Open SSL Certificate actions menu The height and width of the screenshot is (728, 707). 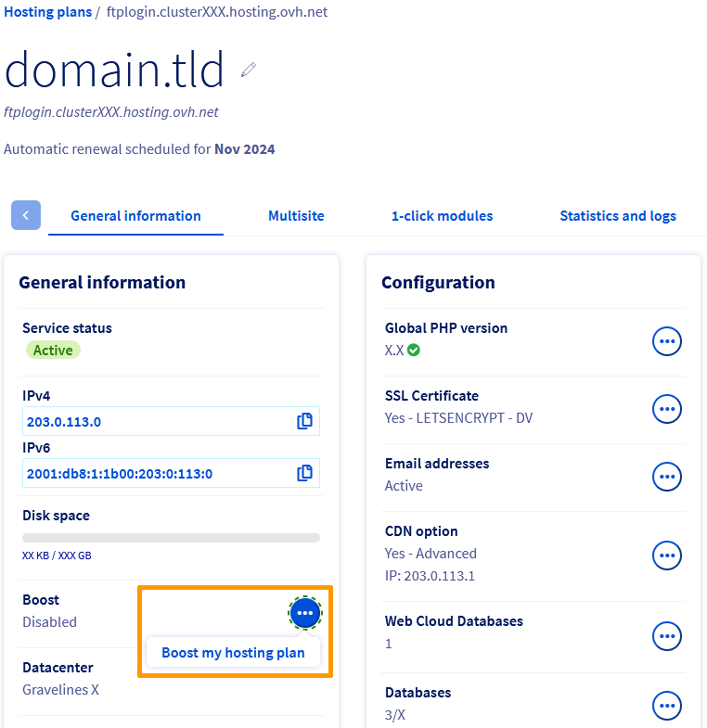point(667,409)
